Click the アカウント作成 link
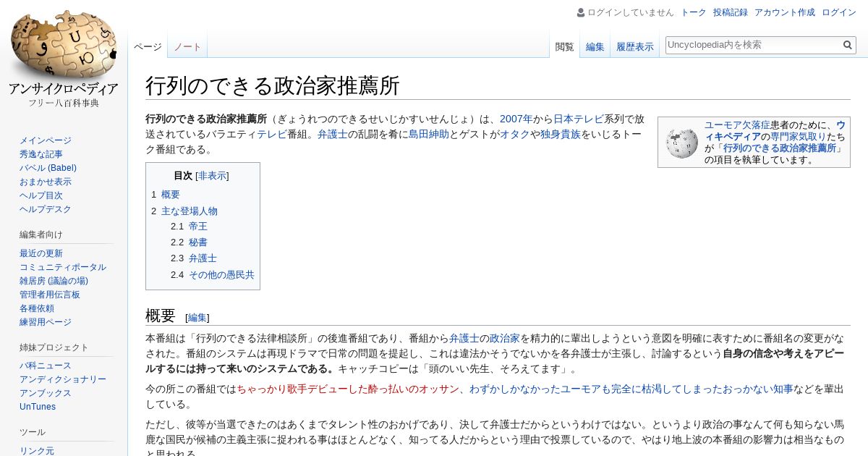The width and height of the screenshot is (868, 456). click(x=785, y=12)
